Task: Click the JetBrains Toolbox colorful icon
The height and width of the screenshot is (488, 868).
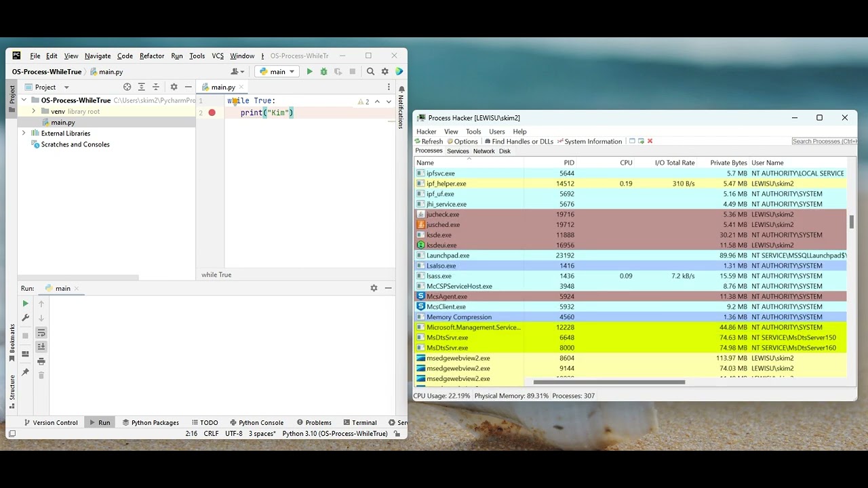Action: click(399, 71)
